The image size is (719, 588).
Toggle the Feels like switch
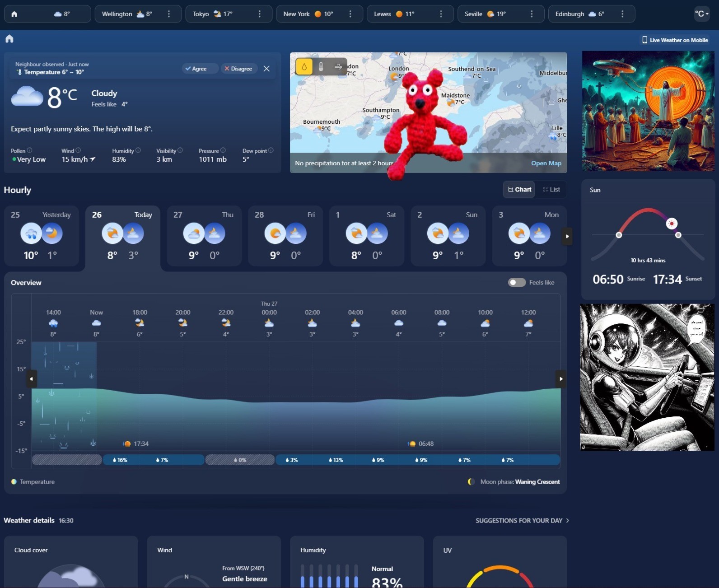(517, 282)
